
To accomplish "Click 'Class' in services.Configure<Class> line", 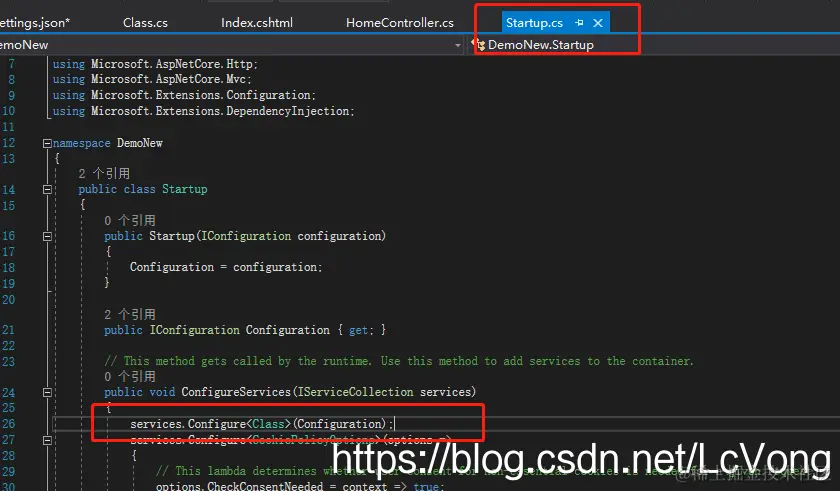I will point(268,424).
